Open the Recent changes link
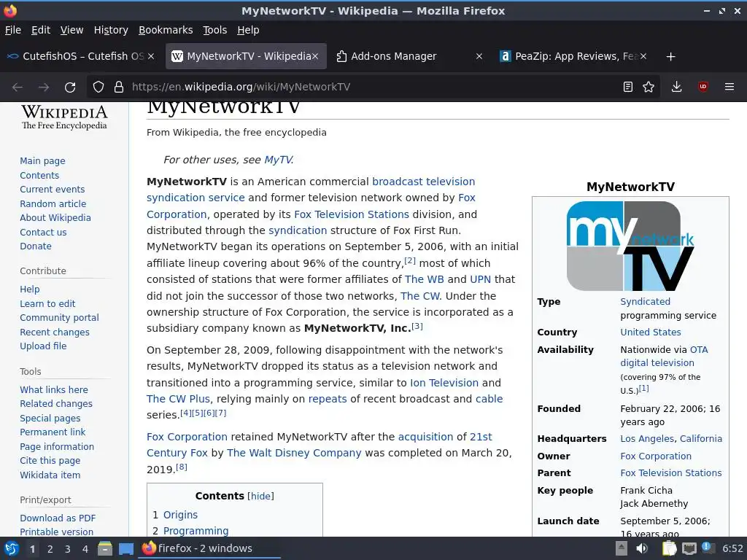The image size is (747, 560). [55, 332]
